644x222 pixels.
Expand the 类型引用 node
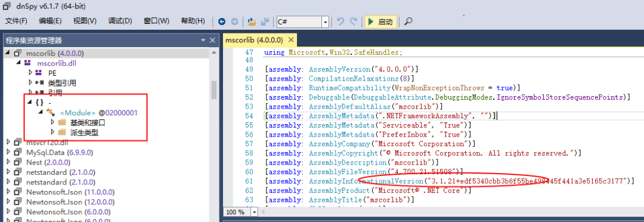tap(30, 82)
